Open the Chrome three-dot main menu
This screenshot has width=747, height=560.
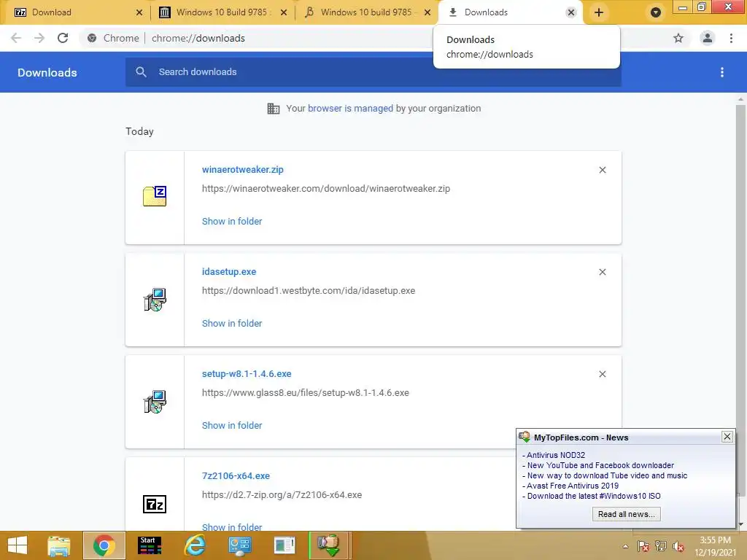[731, 38]
